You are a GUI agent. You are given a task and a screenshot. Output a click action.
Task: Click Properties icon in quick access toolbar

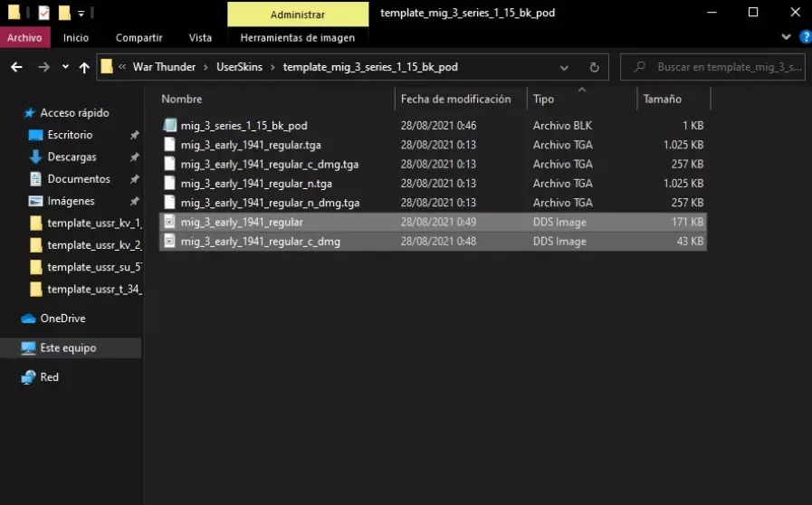pos(44,13)
